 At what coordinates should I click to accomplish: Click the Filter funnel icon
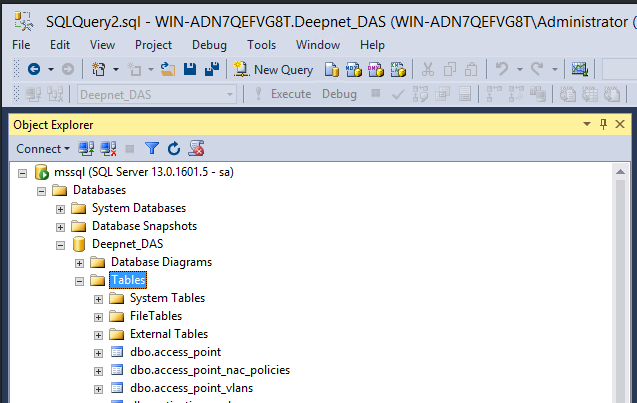[x=152, y=148]
